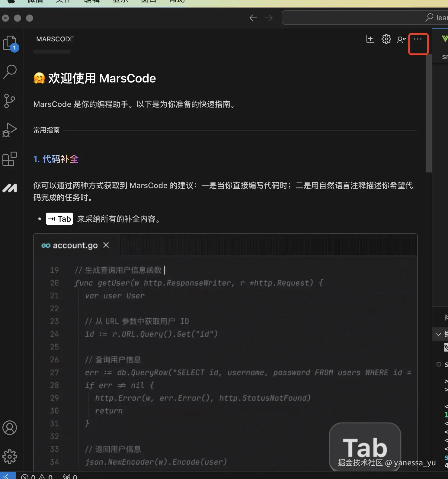This screenshot has height=479, width=448.
Task: Click the Tab key badge
Action: 59,219
